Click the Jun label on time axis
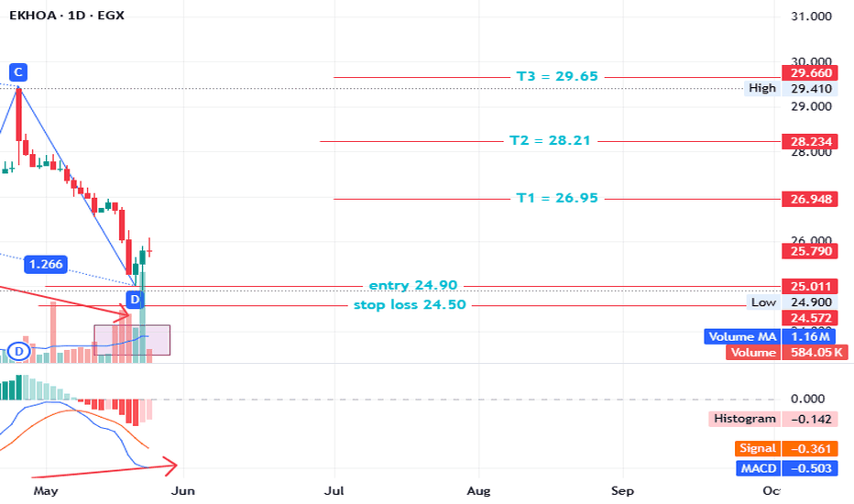854x504 pixels. (183, 491)
